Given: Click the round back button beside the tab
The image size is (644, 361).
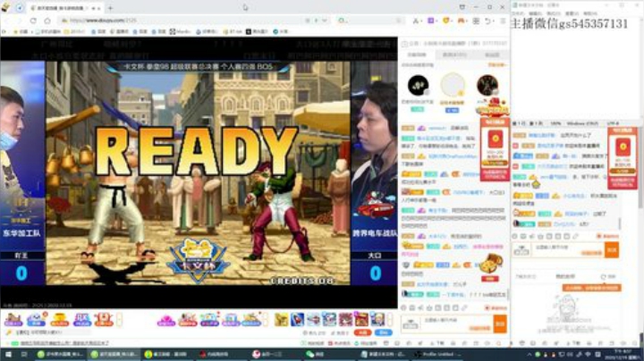Looking at the screenshot, I should [20, 8].
